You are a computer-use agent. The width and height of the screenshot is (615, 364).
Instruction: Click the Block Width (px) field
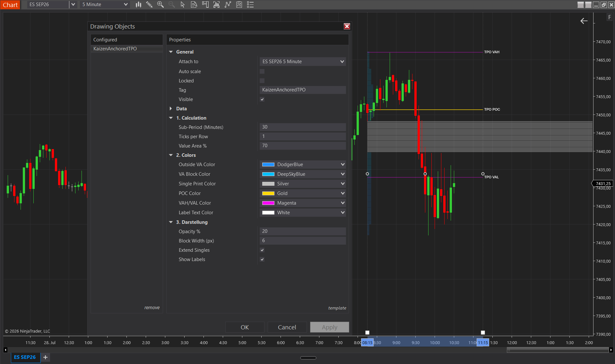point(303,241)
